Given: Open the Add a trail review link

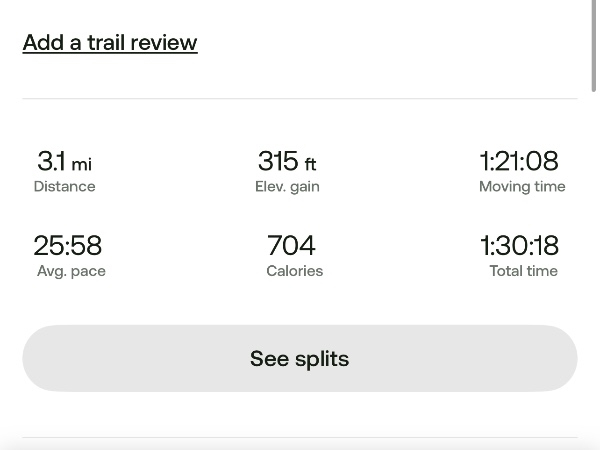Looking at the screenshot, I should coord(110,43).
